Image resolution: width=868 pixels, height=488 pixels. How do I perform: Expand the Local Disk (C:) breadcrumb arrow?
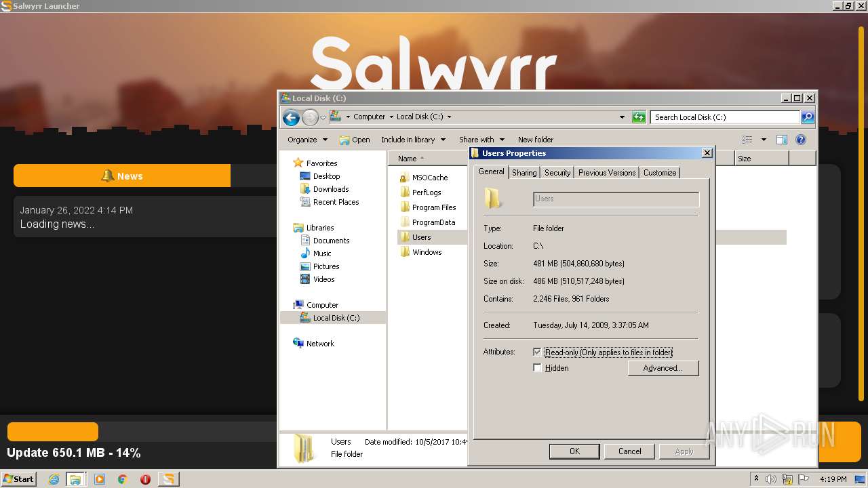click(449, 117)
